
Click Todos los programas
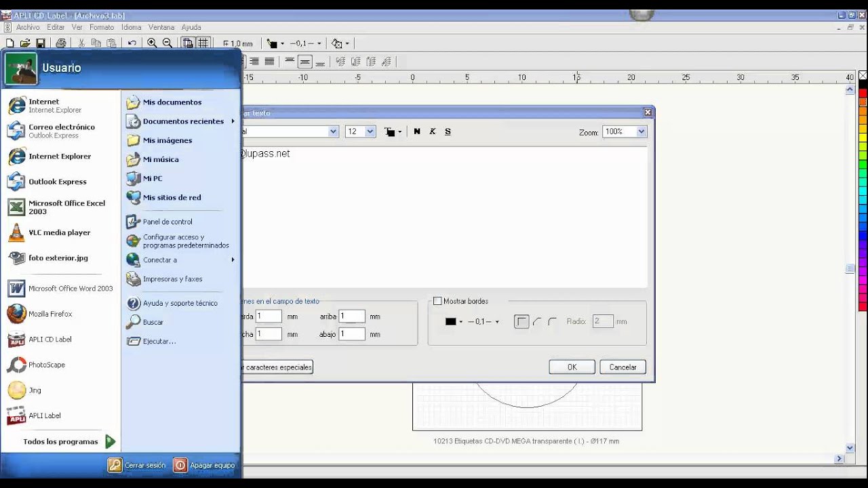(69, 442)
